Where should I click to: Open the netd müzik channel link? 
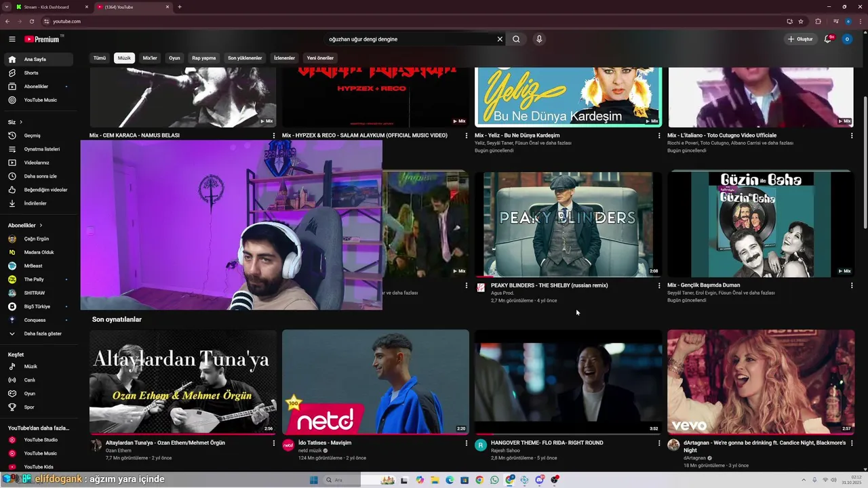pyautogui.click(x=310, y=451)
